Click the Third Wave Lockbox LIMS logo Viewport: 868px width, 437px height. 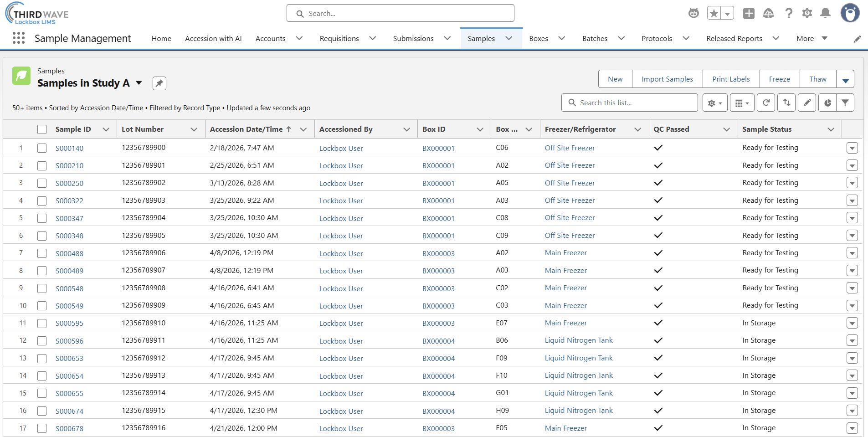37,13
